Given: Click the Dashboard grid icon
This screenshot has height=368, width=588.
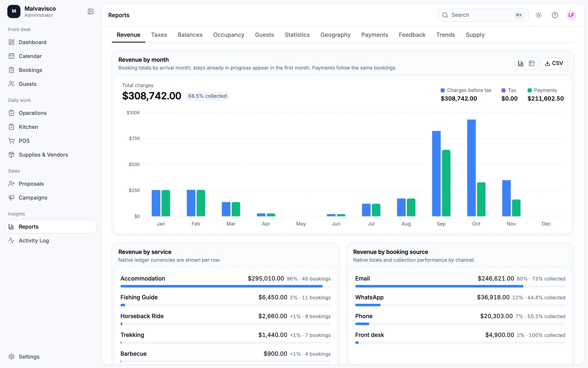Looking at the screenshot, I should point(11,42).
